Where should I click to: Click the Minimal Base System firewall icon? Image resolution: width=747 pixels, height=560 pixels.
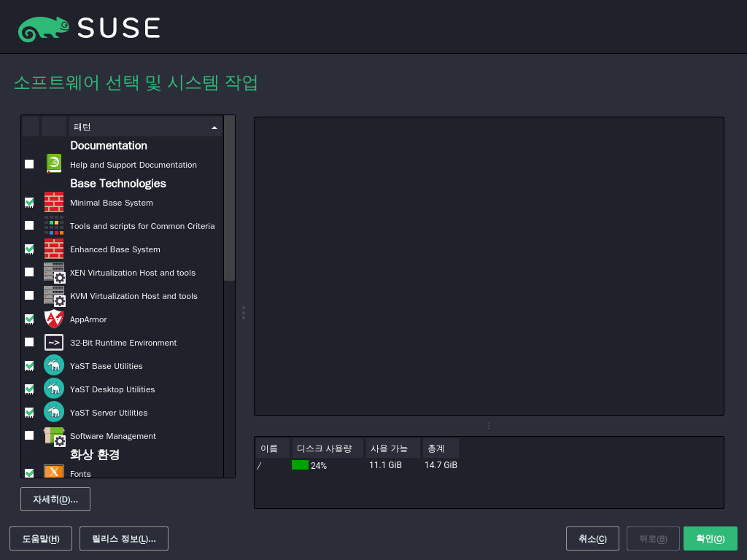(54, 202)
